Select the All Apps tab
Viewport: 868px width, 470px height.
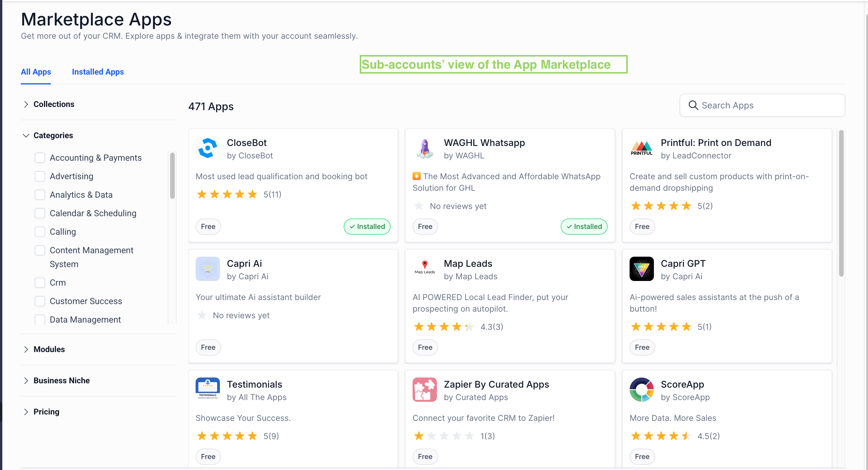point(36,72)
